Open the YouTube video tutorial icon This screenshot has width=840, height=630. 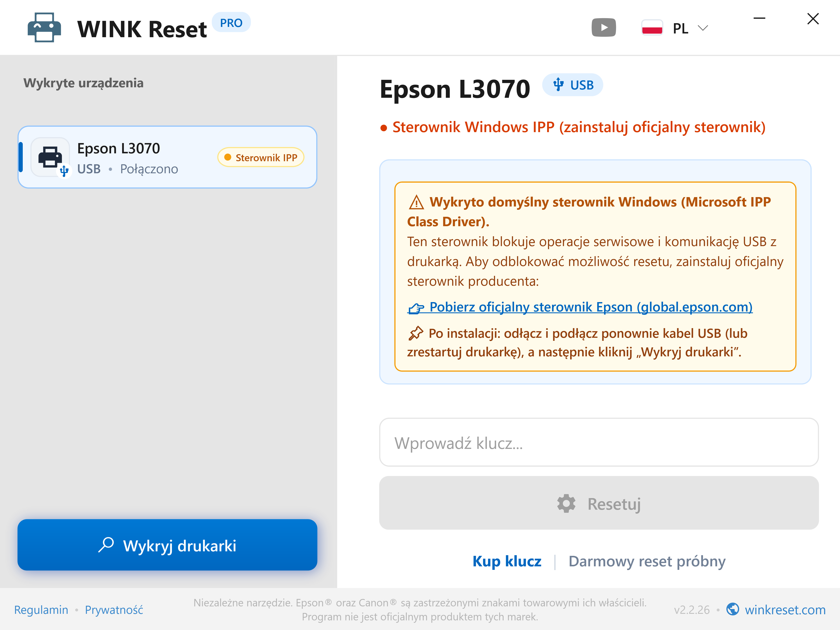click(603, 28)
